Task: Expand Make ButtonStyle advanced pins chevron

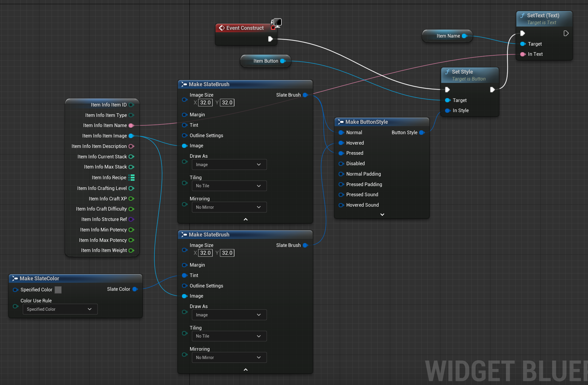Action: 382,214
